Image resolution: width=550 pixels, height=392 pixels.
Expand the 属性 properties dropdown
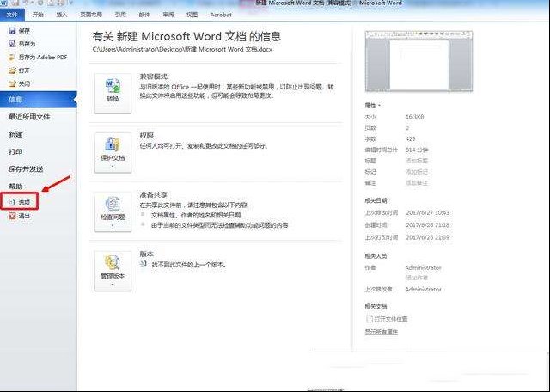372,105
